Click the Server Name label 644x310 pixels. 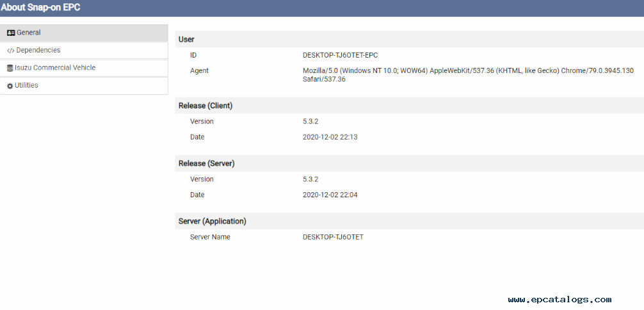coord(210,237)
